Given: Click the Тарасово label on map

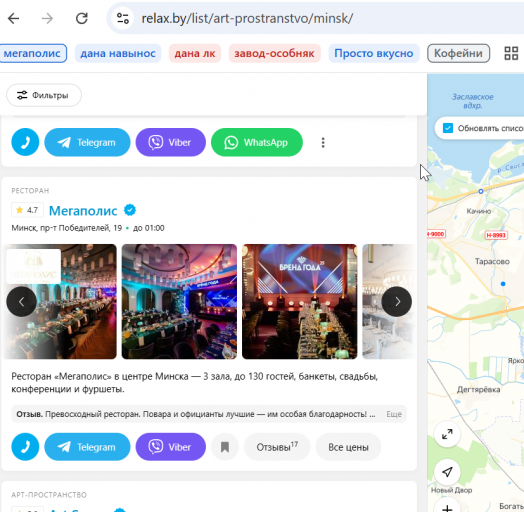Looking at the screenshot, I should [x=492, y=261].
